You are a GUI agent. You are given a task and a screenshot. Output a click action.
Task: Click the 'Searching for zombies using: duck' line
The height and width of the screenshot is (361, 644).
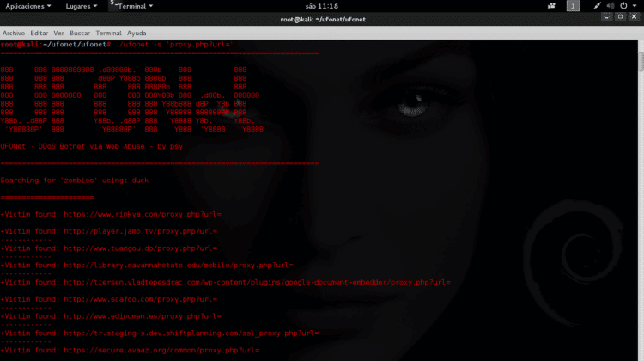75,180
